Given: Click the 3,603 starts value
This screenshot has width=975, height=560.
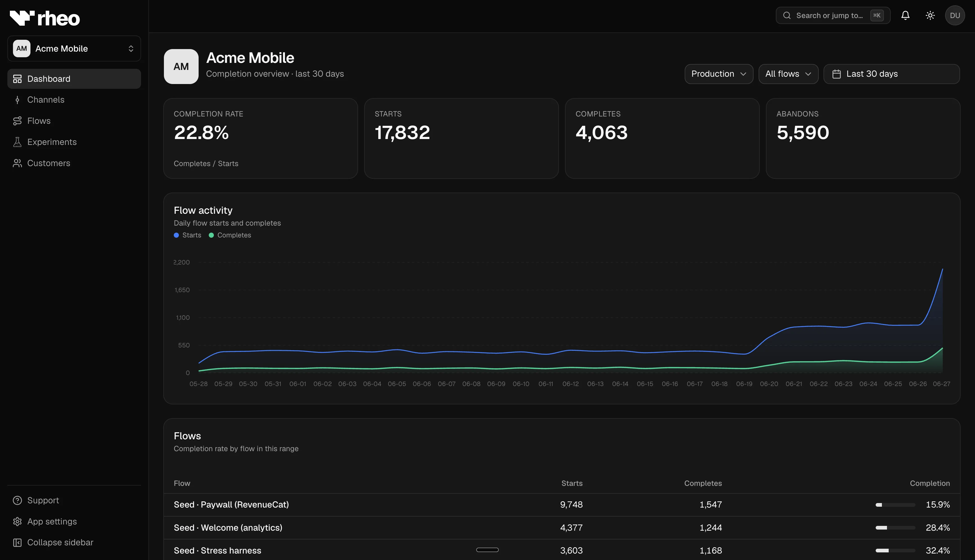Looking at the screenshot, I should pos(571,550).
